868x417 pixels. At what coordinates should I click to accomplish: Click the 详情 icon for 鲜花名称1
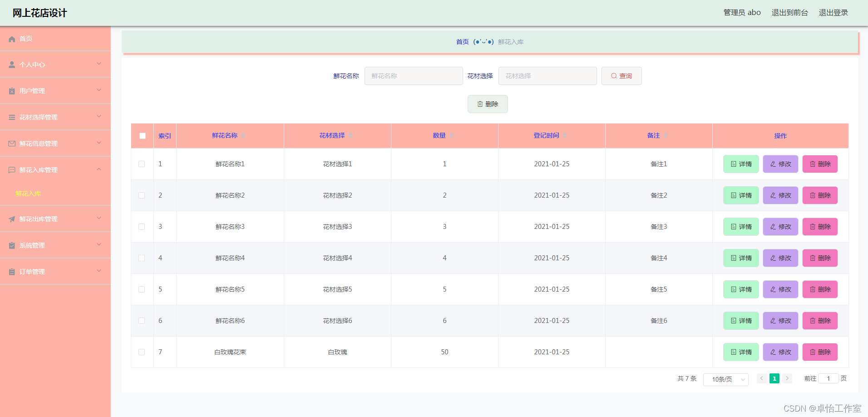coord(733,164)
